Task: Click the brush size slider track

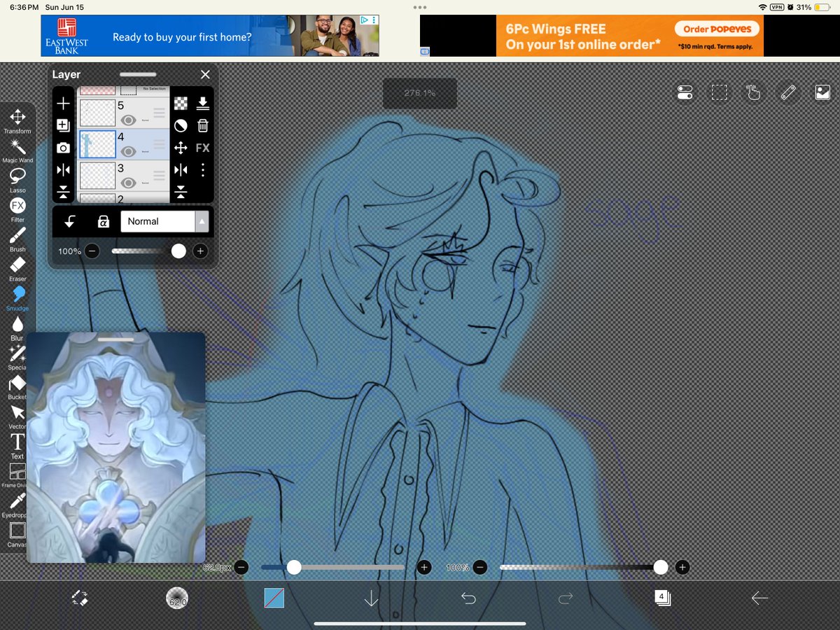Action: [x=334, y=567]
